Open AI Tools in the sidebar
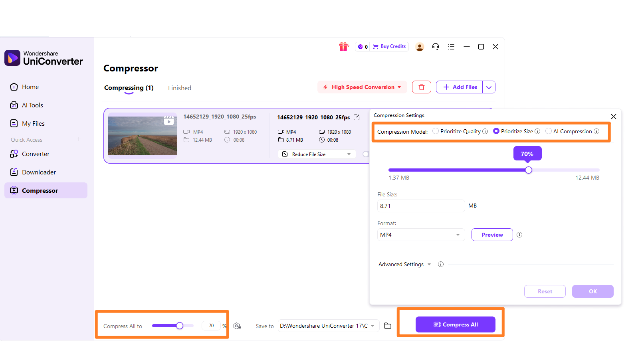644x358 pixels. [x=46, y=105]
